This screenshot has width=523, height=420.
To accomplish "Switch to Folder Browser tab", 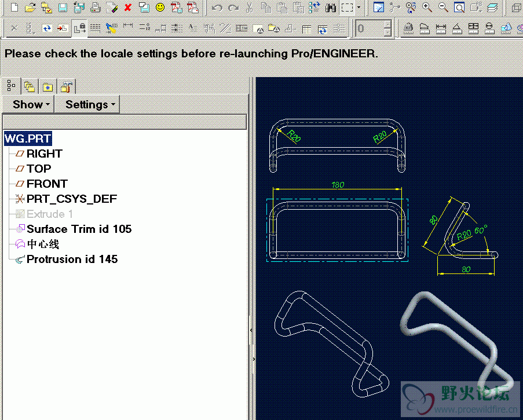I will coord(30,87).
